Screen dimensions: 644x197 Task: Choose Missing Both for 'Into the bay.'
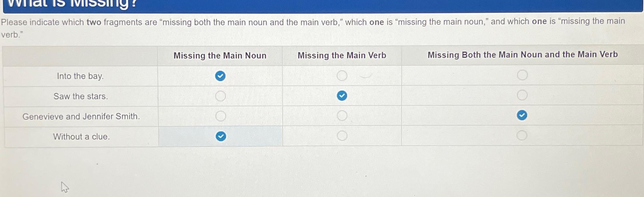(522, 75)
